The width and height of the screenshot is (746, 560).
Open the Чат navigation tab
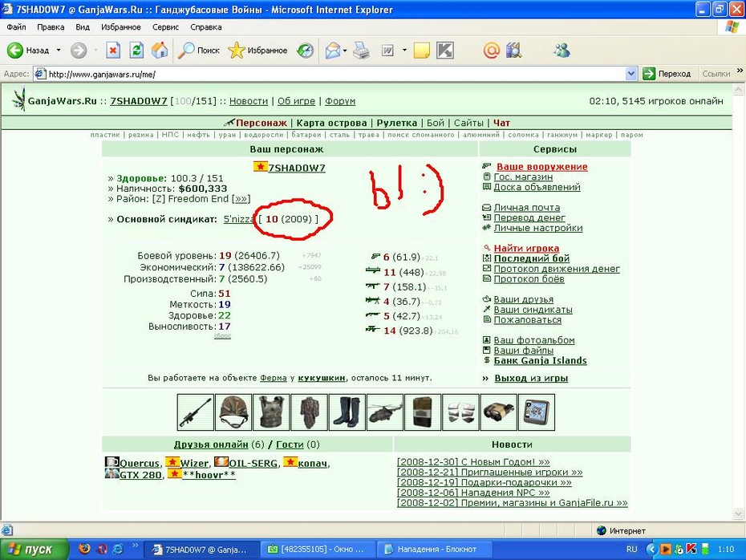(501, 124)
